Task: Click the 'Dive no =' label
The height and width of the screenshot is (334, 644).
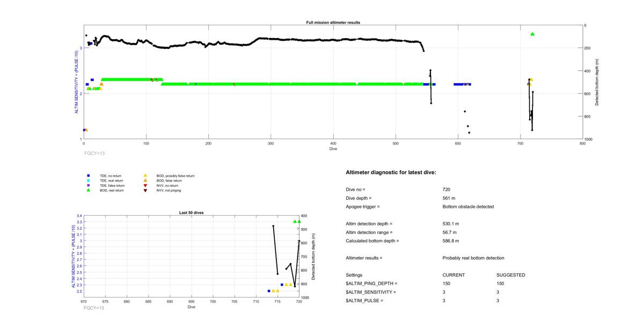Action: pyautogui.click(x=356, y=190)
